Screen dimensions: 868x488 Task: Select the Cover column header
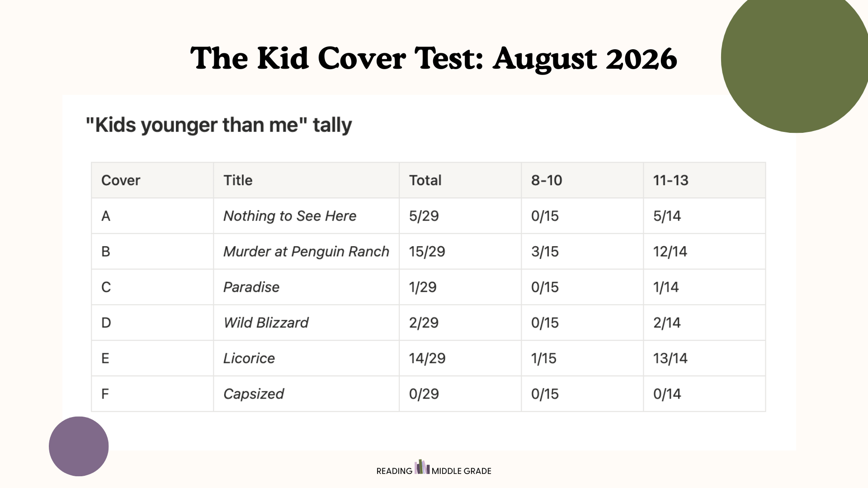click(x=152, y=180)
